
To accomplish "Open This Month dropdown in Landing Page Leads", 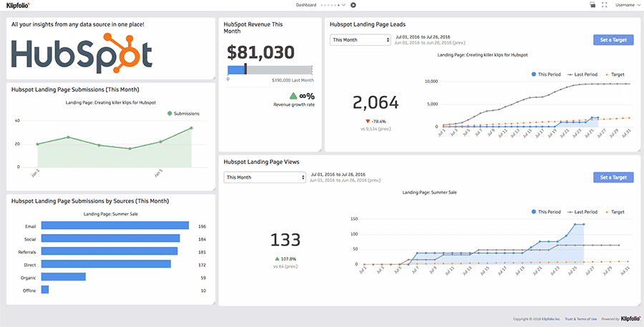I will click(x=360, y=40).
